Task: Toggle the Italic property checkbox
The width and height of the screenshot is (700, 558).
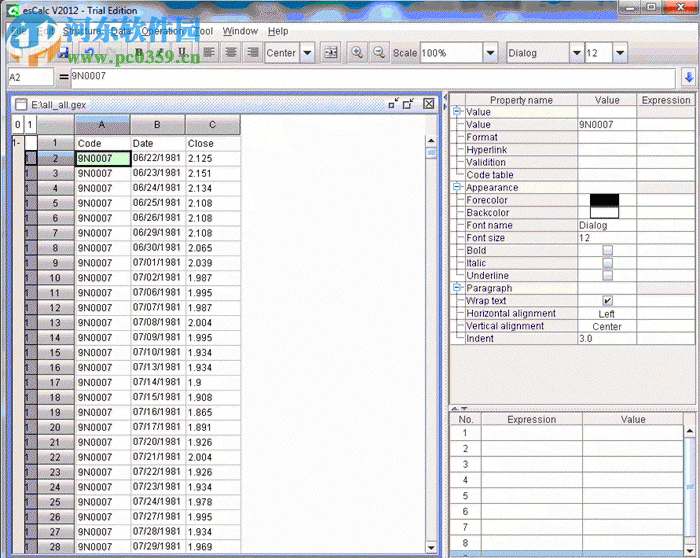Action: (x=607, y=263)
